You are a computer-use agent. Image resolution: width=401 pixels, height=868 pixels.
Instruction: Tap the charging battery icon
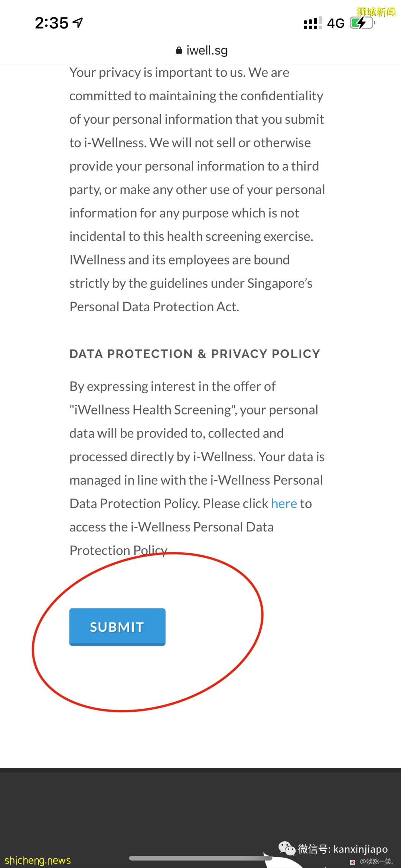point(362,23)
